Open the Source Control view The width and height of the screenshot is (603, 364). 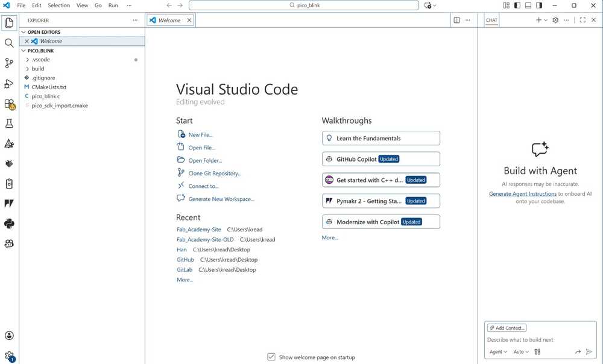pos(9,63)
